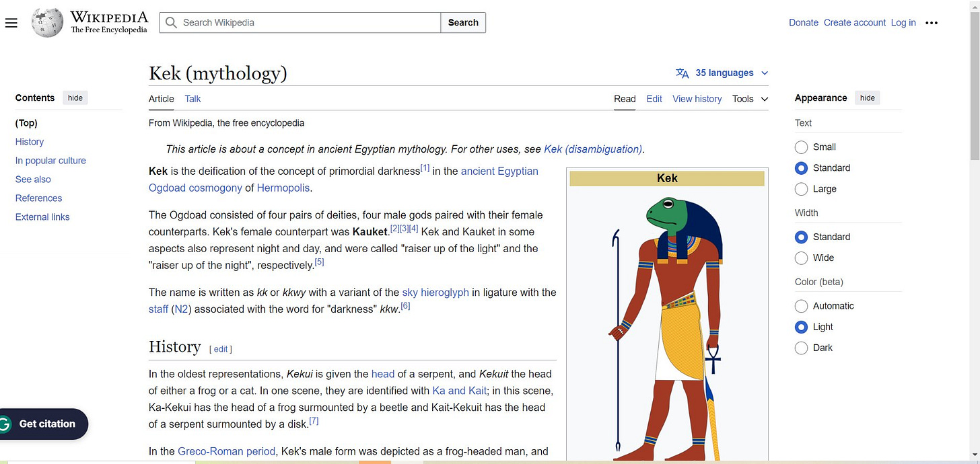This screenshot has height=464, width=980.
Task: Click the Log in link
Action: pos(903,23)
